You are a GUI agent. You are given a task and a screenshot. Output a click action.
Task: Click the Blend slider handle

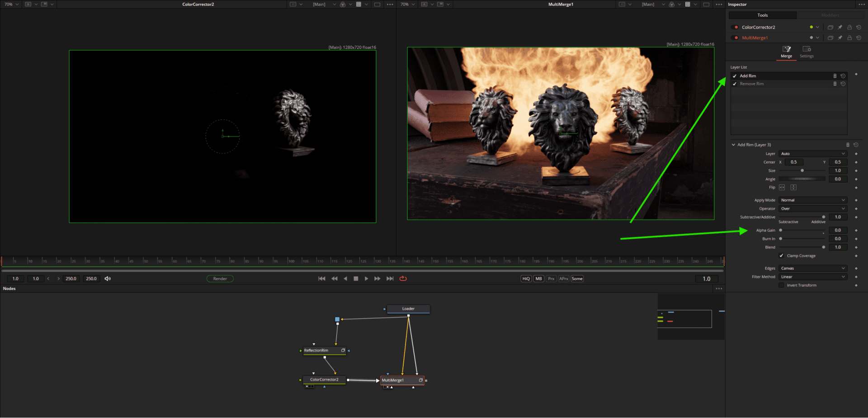[x=824, y=247]
